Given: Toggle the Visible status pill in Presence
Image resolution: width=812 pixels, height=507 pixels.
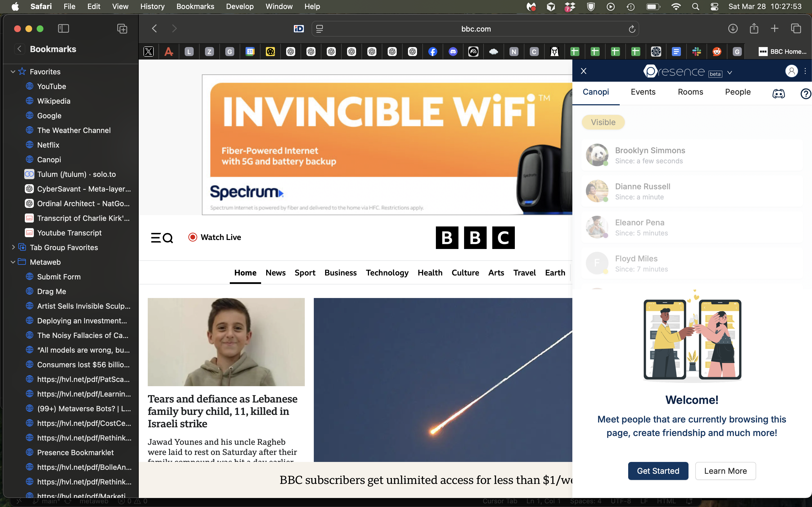Looking at the screenshot, I should point(603,122).
